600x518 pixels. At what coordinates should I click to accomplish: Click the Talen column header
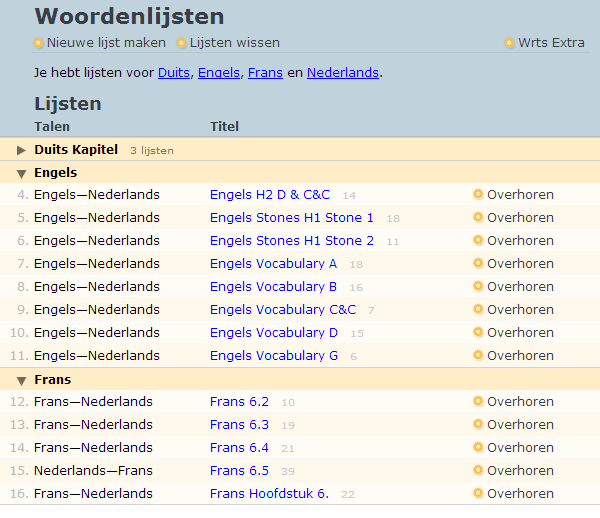(52, 127)
